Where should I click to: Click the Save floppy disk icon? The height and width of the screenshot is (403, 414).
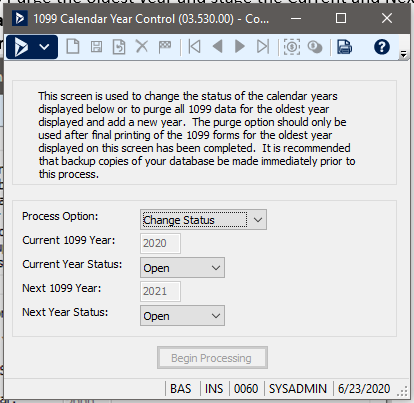pos(96,47)
